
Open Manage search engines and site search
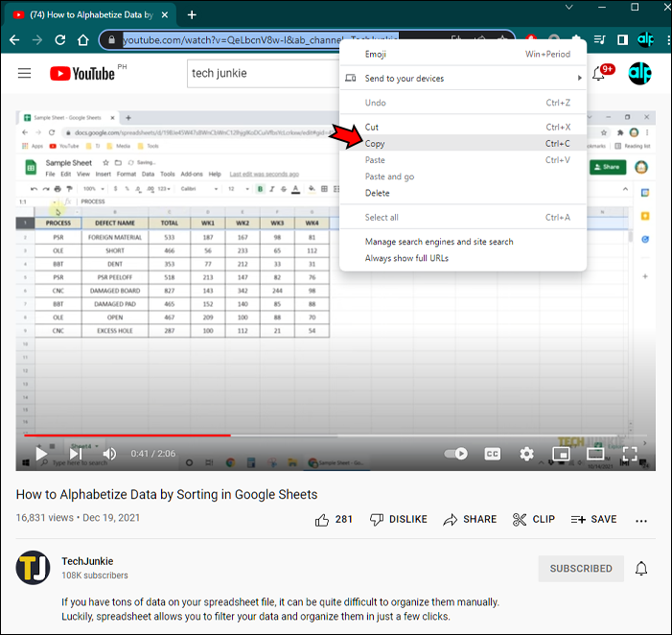tap(463, 242)
